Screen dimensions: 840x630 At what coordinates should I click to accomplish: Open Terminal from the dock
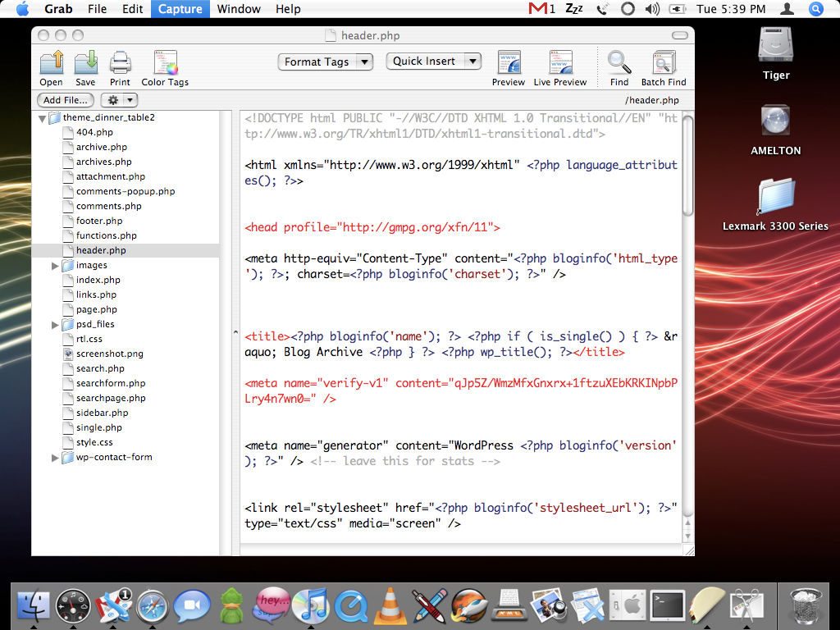click(667, 606)
